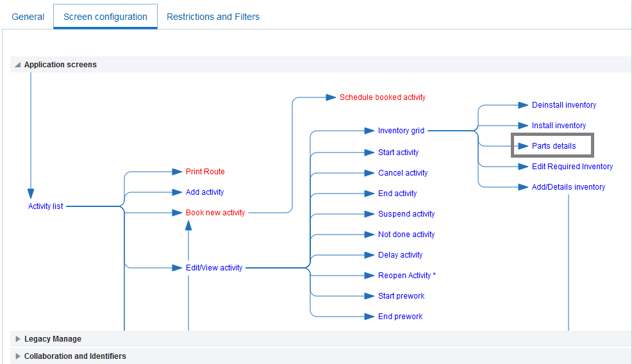Open the Suspend activity screen
The width and height of the screenshot is (632, 364).
pyautogui.click(x=406, y=214)
